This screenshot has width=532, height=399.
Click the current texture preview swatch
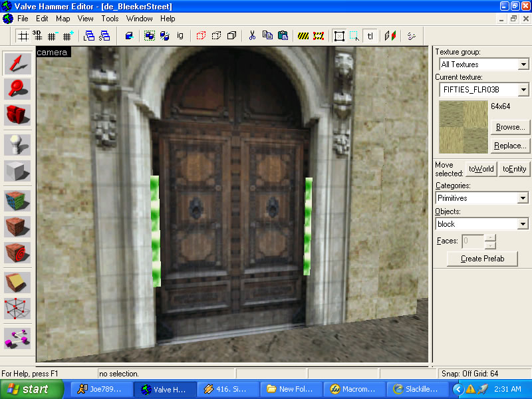[x=462, y=126]
